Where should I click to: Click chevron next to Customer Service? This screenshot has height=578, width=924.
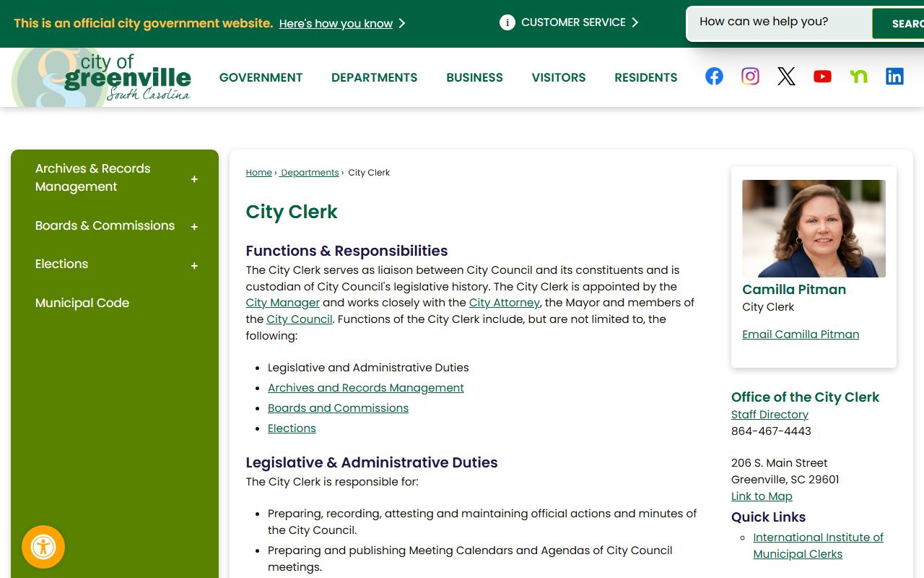(635, 22)
